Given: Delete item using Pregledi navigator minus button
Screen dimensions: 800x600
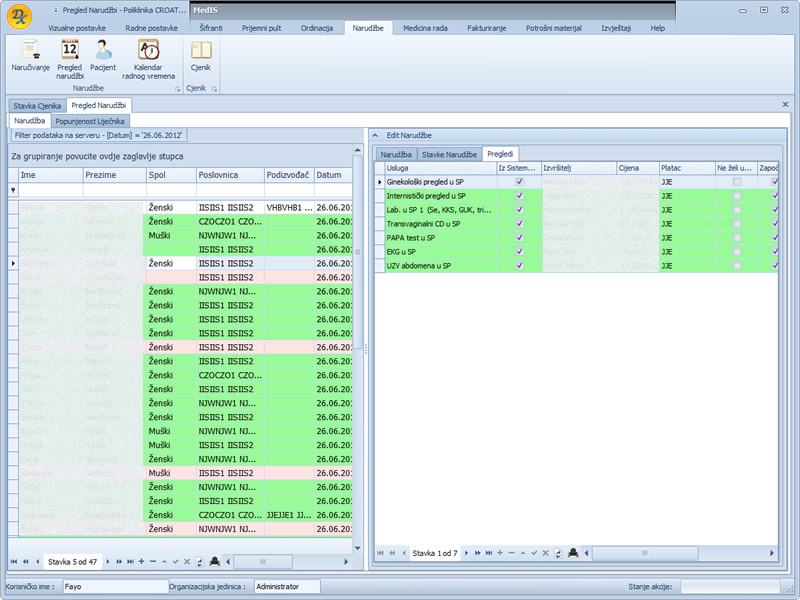Looking at the screenshot, I should 512,553.
